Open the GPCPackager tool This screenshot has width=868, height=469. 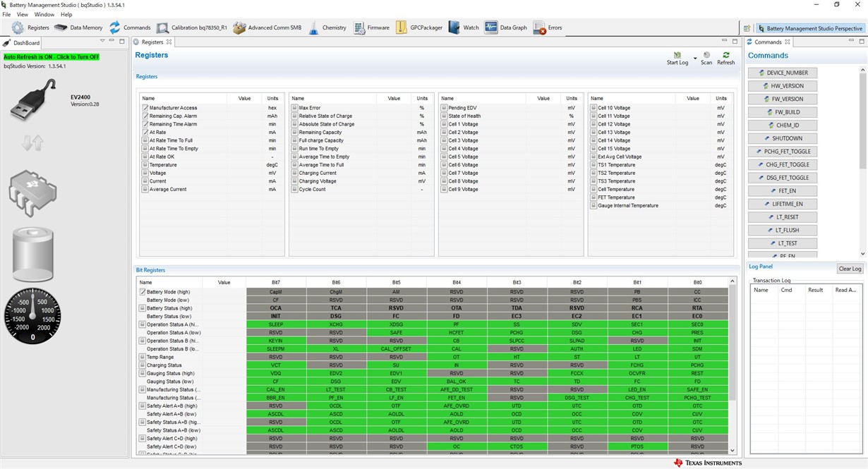(418, 28)
